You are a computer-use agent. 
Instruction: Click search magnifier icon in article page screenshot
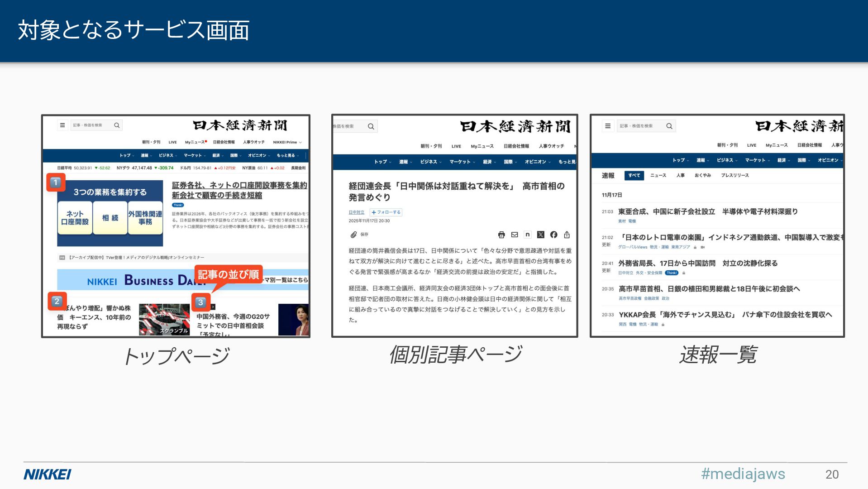click(x=371, y=126)
